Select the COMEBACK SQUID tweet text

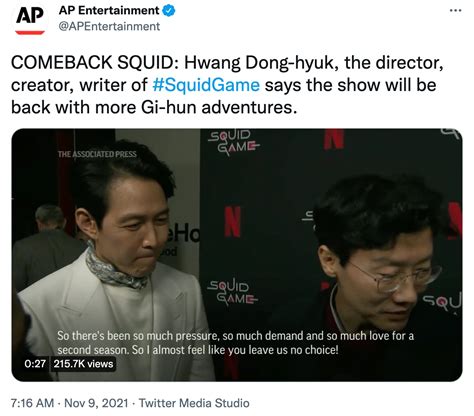click(227, 85)
